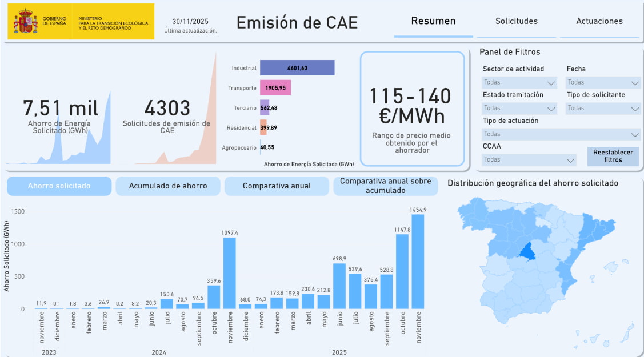Click the Gobierno de España ministry logo
Image resolution: width=644 pixels, height=357 pixels.
pos(81,22)
